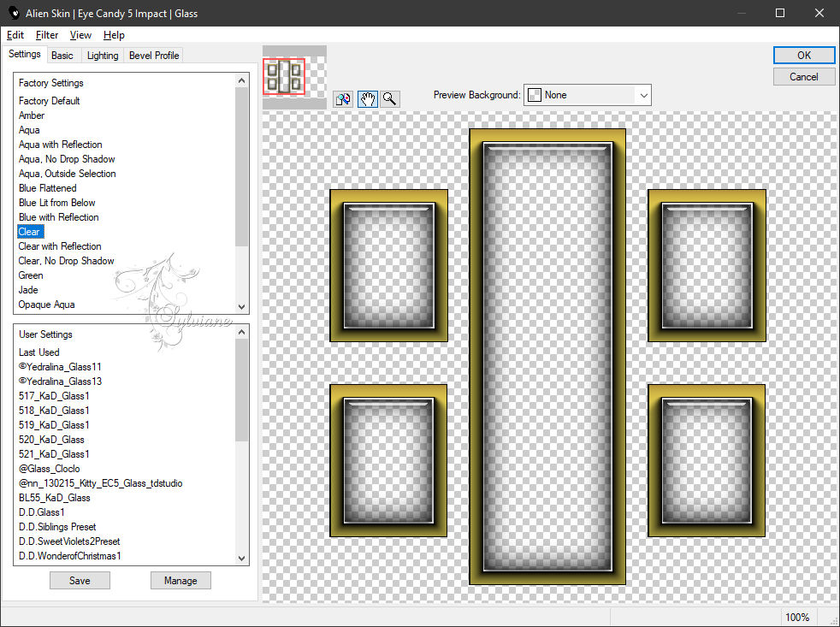Maximize the Eye Candy window
The width and height of the screenshot is (840, 627).
(780, 13)
